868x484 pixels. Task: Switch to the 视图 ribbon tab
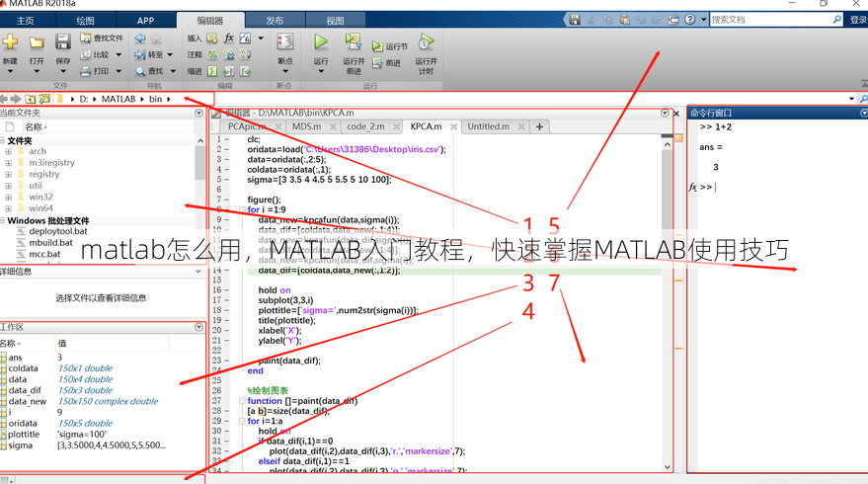click(x=335, y=21)
